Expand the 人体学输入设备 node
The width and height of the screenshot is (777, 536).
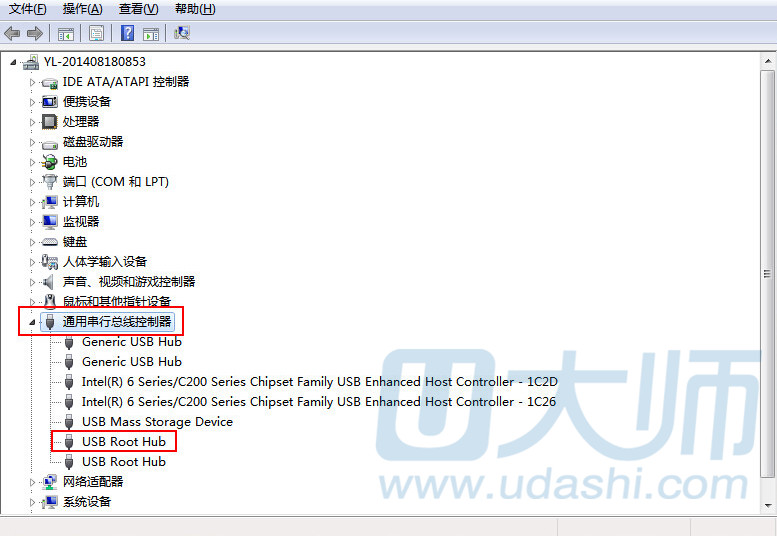[x=32, y=262]
